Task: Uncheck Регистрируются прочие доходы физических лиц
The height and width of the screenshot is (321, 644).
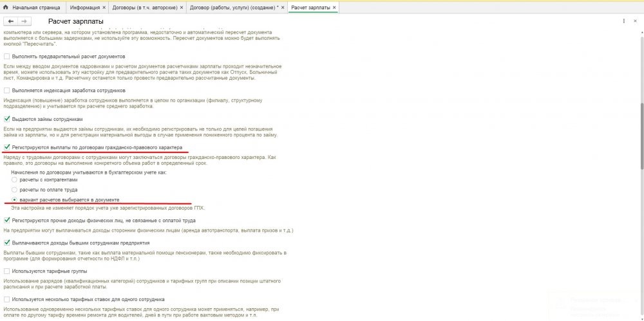Action: (x=6, y=221)
